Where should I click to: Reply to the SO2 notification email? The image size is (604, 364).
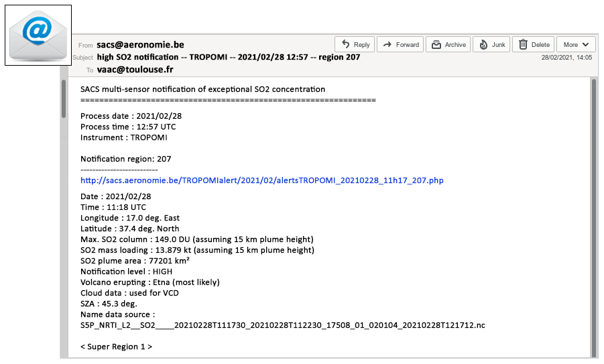[355, 45]
